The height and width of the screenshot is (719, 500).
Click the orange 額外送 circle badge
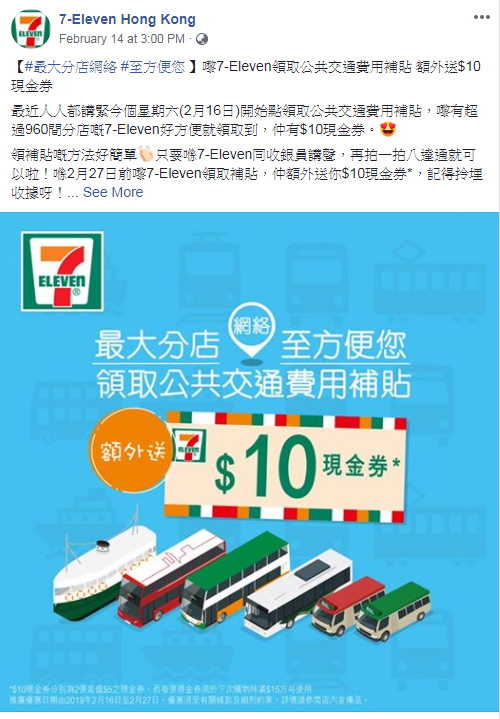130,452
